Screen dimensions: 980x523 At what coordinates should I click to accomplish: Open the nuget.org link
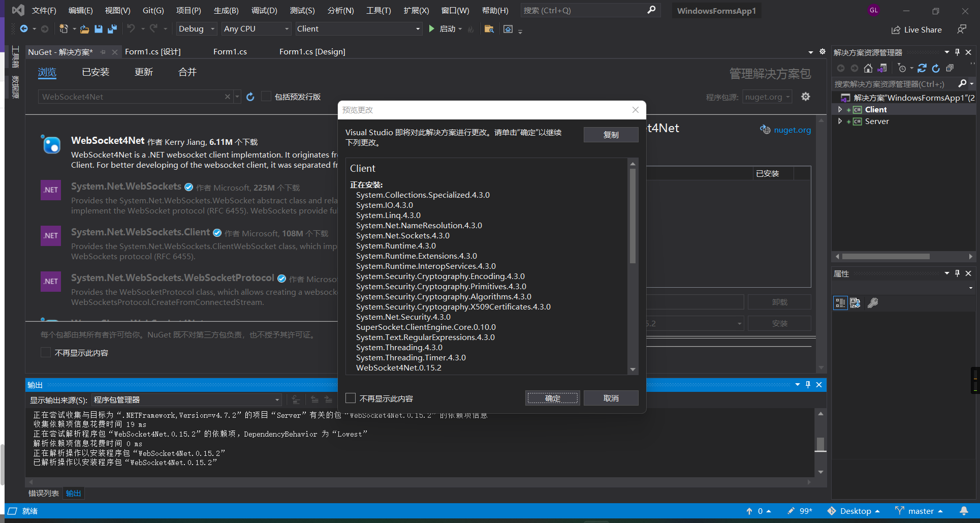(792, 130)
